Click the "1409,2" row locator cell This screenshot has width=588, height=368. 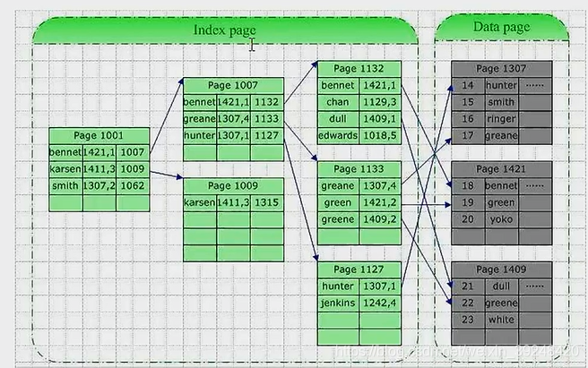coord(380,219)
